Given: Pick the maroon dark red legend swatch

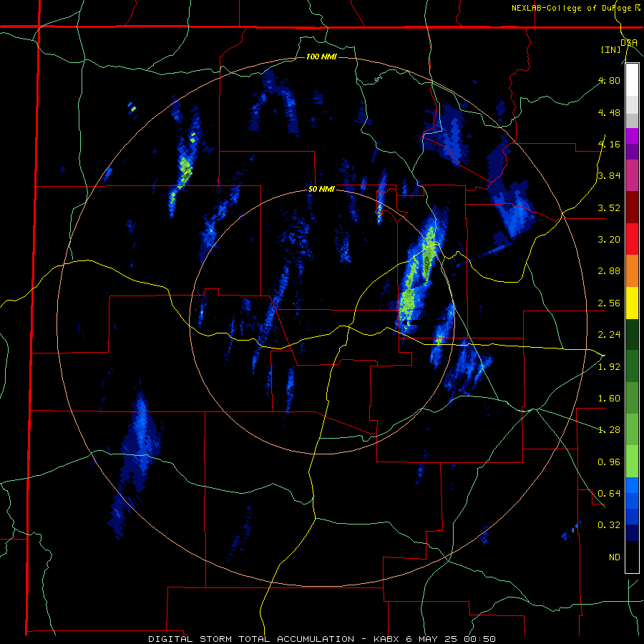Looking at the screenshot, I should click(x=632, y=208).
